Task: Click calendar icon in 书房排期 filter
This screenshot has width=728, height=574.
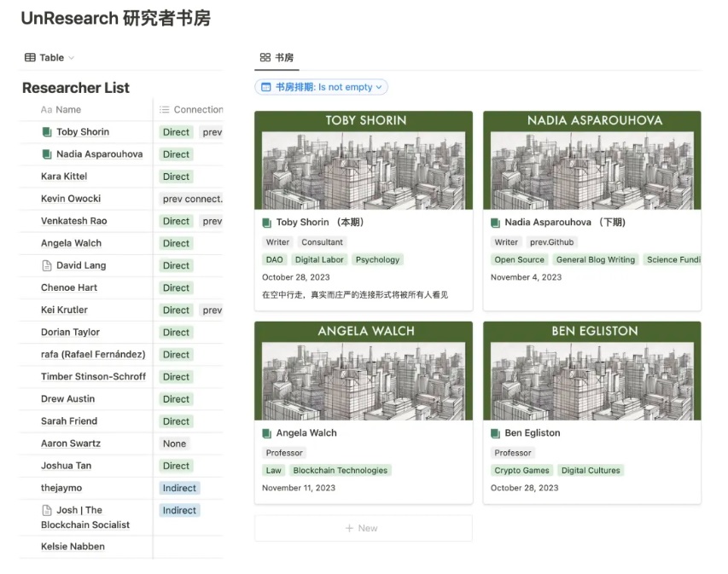Action: [265, 87]
